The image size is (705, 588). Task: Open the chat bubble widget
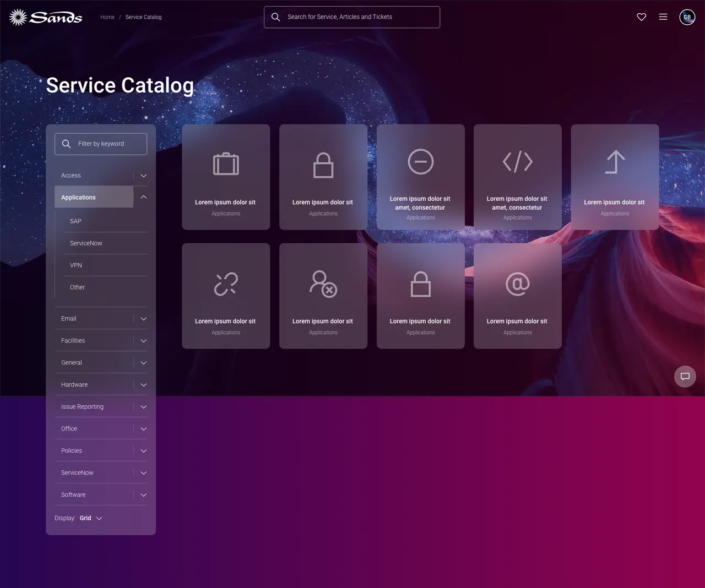685,376
